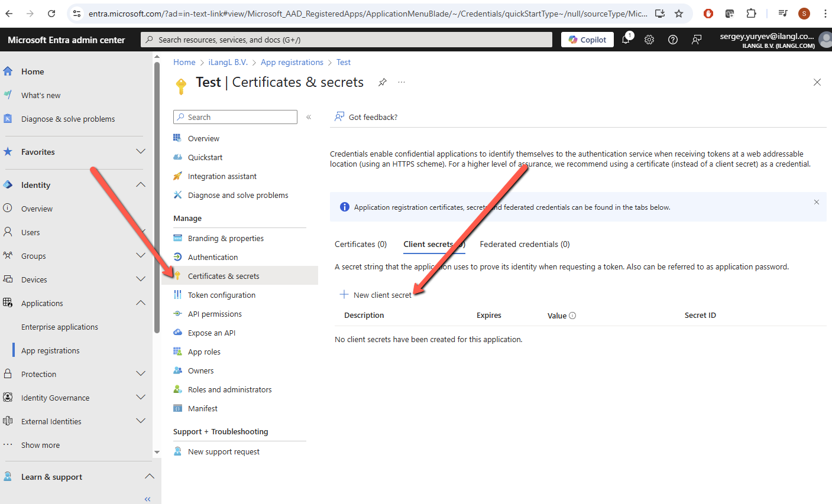Image resolution: width=832 pixels, height=504 pixels.
Task: Open the Chrome three-dot menu
Action: tap(825, 14)
